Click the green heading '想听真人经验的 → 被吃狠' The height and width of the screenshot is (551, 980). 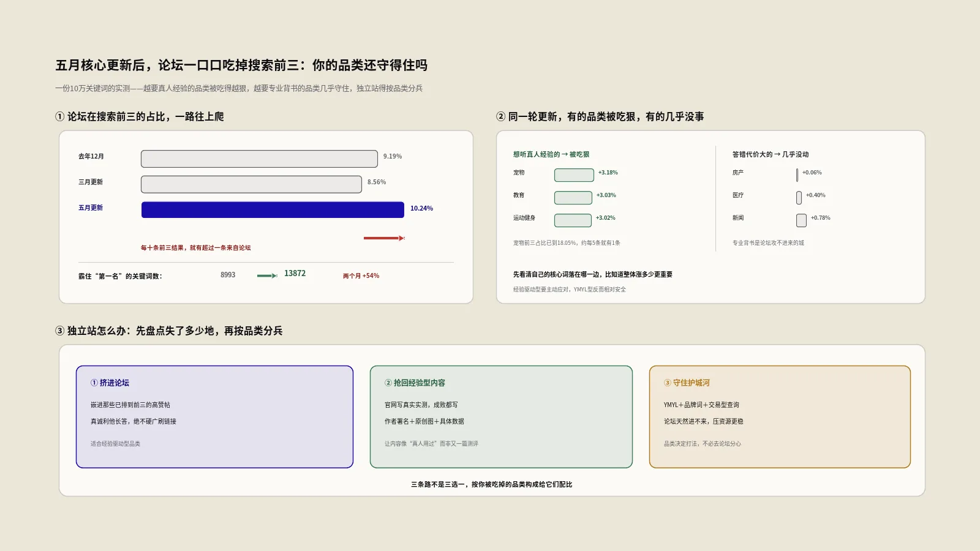[551, 154]
